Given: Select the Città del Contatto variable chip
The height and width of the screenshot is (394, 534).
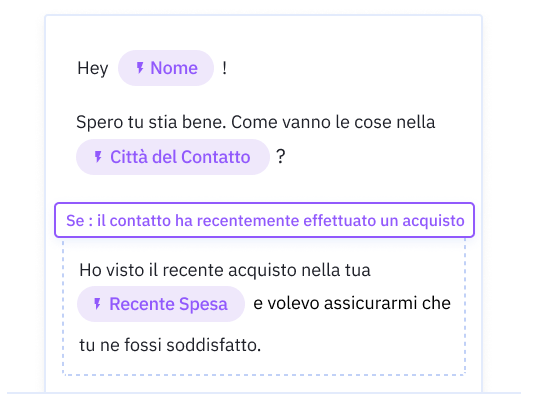Looking at the screenshot, I should [x=173, y=157].
